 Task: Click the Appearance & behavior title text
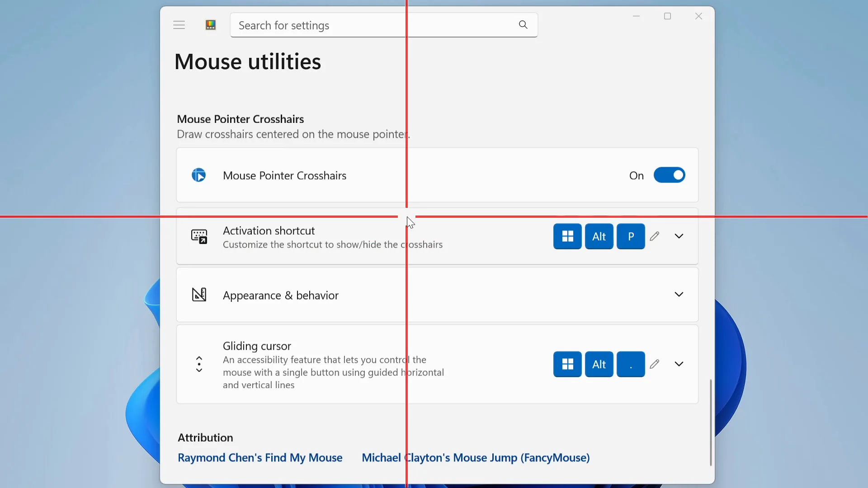tap(281, 296)
